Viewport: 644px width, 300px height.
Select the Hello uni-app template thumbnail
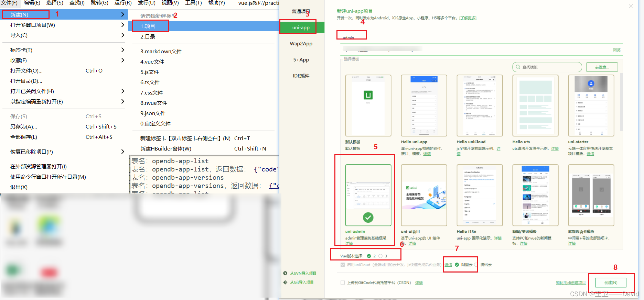(x=424, y=105)
